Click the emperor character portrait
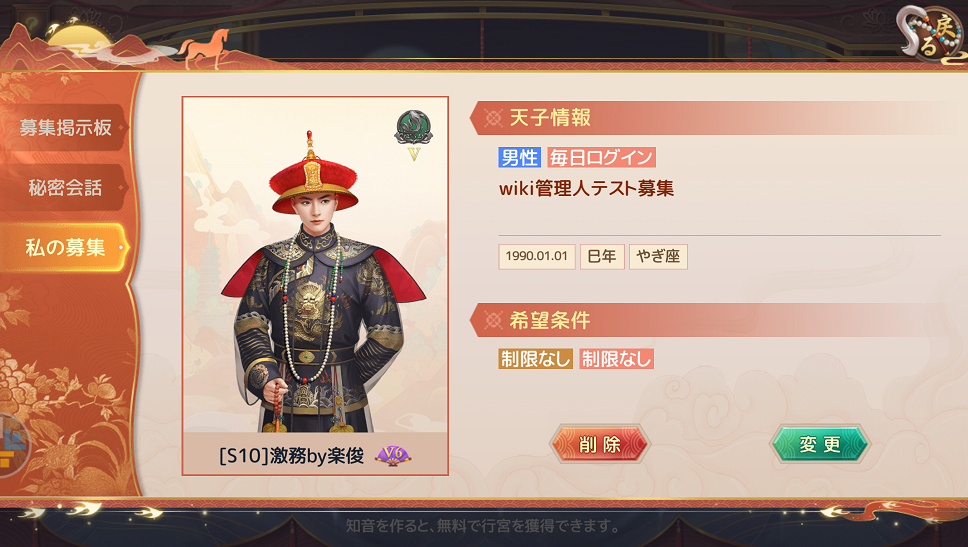The width and height of the screenshot is (968, 547). [x=315, y=265]
